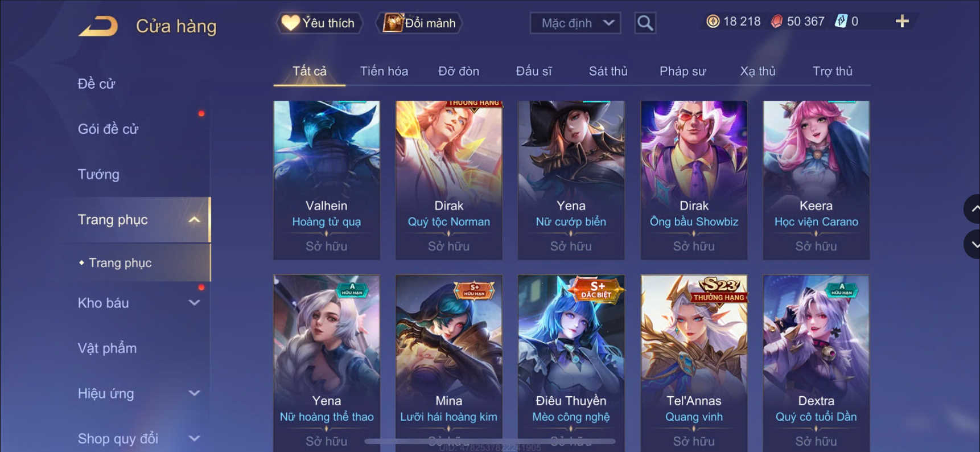The height and width of the screenshot is (452, 980).
Task: Switch to the Pháp sư tab
Action: tap(682, 71)
